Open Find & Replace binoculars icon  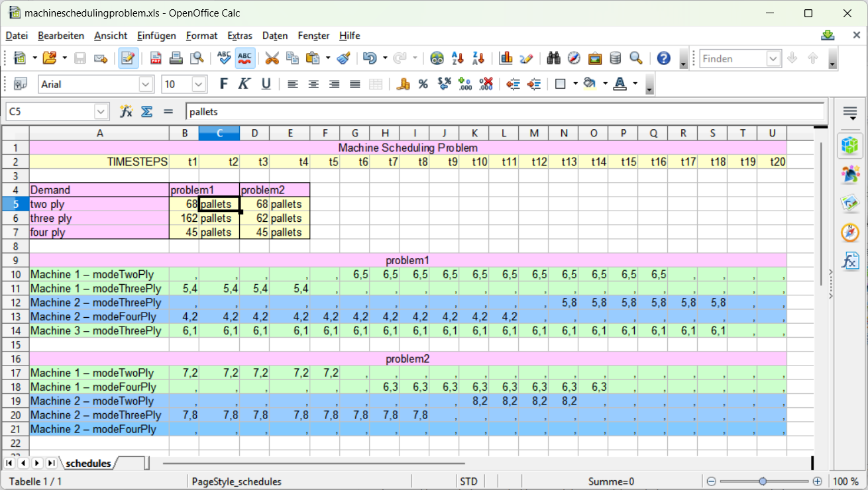coord(554,58)
